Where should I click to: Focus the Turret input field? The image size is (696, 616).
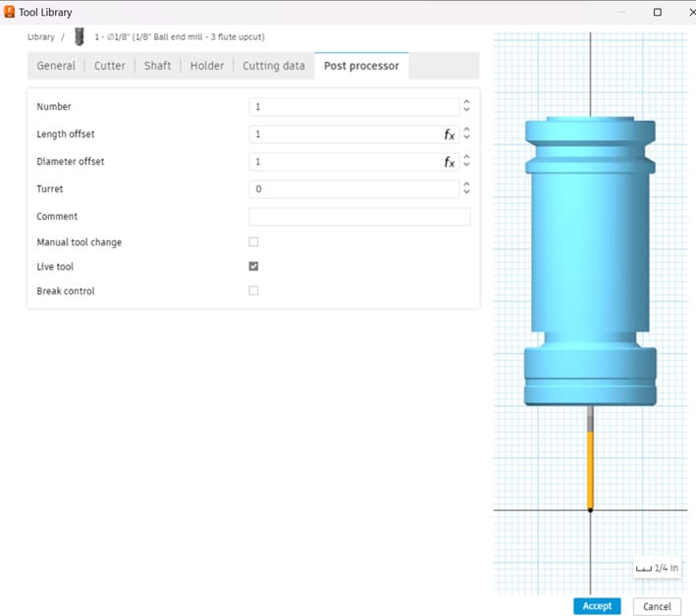click(x=353, y=189)
